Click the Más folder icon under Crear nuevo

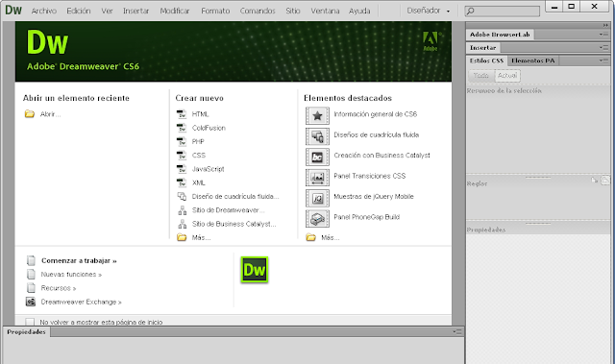click(182, 237)
